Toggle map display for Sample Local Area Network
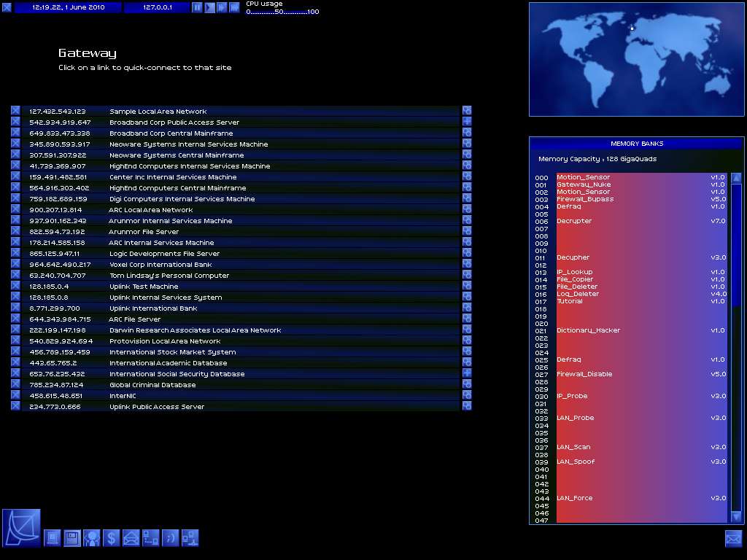 [x=467, y=111]
